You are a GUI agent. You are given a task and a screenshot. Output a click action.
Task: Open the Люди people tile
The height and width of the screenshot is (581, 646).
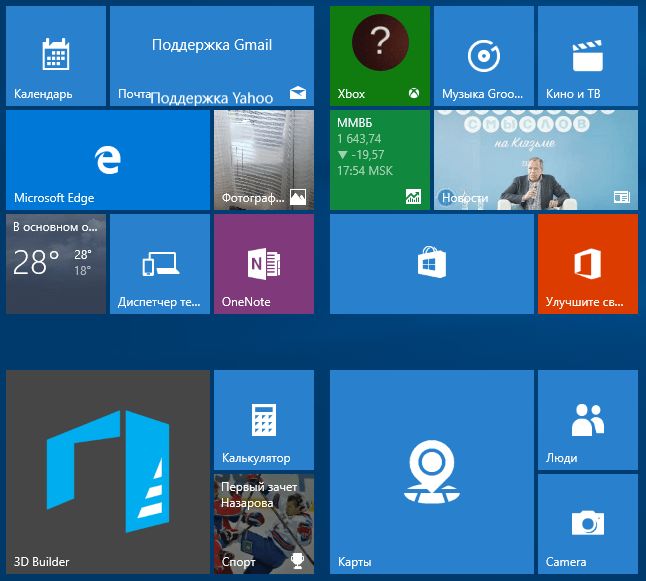click(x=587, y=420)
